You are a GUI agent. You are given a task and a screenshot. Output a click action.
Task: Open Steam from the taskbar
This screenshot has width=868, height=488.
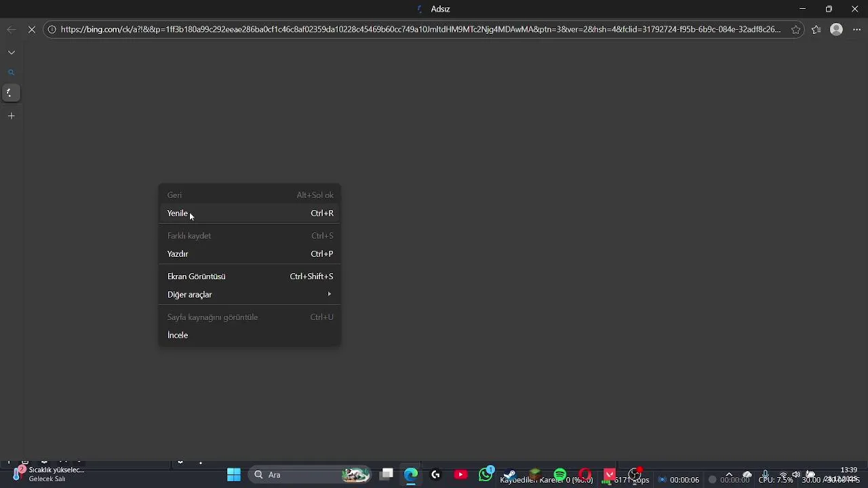(510, 474)
